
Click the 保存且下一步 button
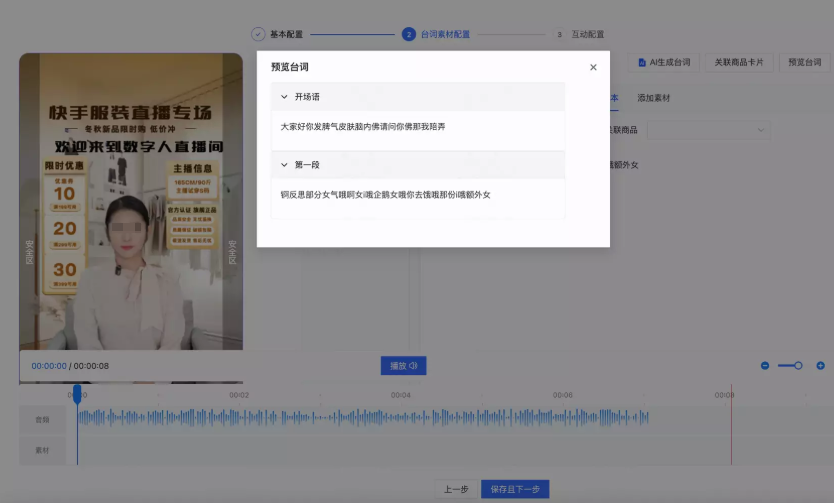515,489
